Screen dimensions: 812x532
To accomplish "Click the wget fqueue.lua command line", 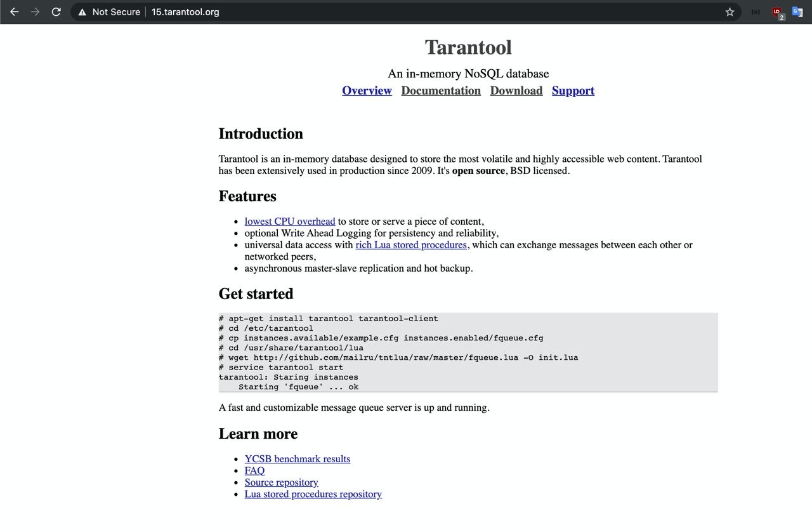I will point(398,357).
